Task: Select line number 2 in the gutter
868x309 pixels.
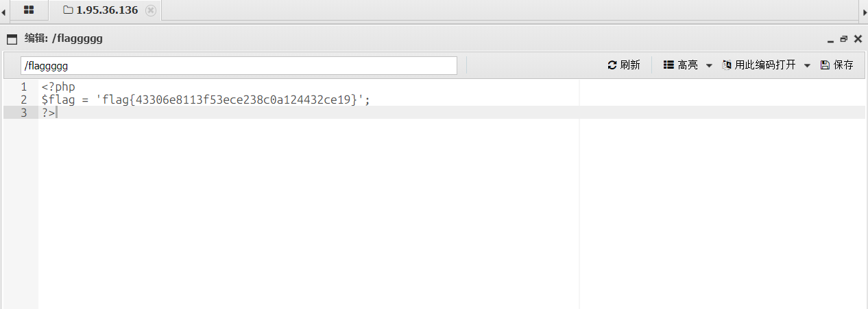Action: 24,100
